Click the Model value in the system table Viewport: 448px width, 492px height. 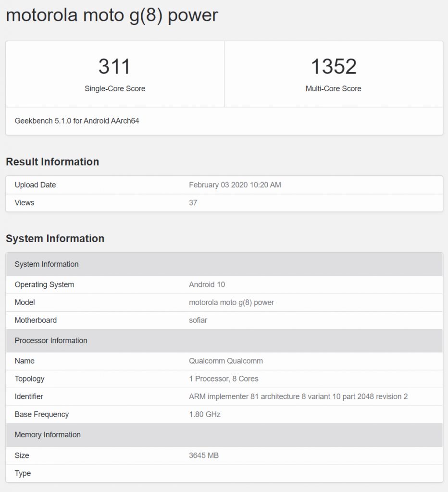(231, 302)
